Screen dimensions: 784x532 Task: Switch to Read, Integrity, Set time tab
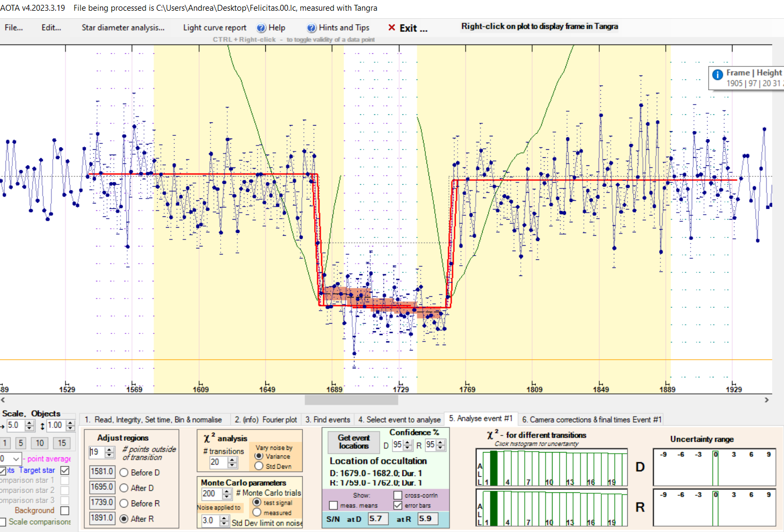153,420
